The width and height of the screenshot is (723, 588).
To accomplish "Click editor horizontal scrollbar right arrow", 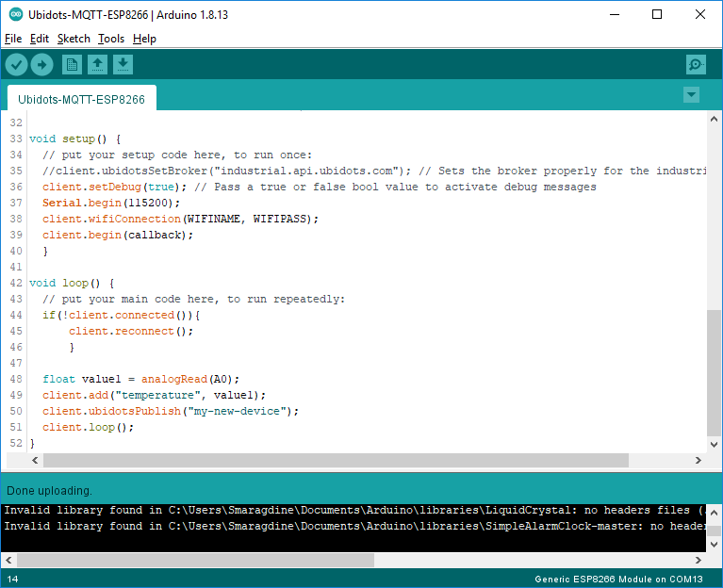I will pos(698,460).
